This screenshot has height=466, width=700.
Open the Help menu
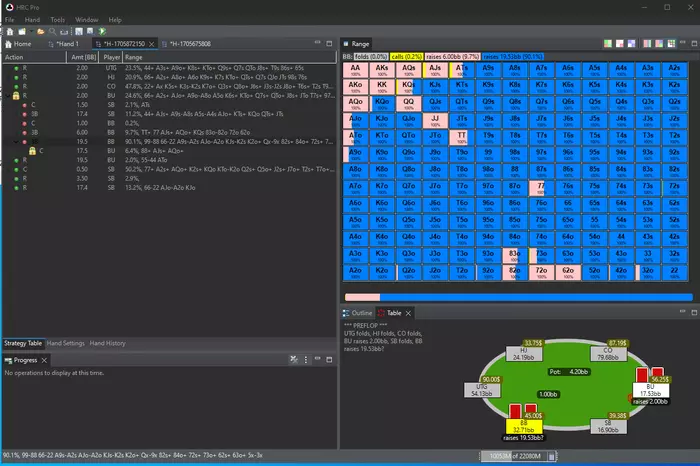coord(115,20)
